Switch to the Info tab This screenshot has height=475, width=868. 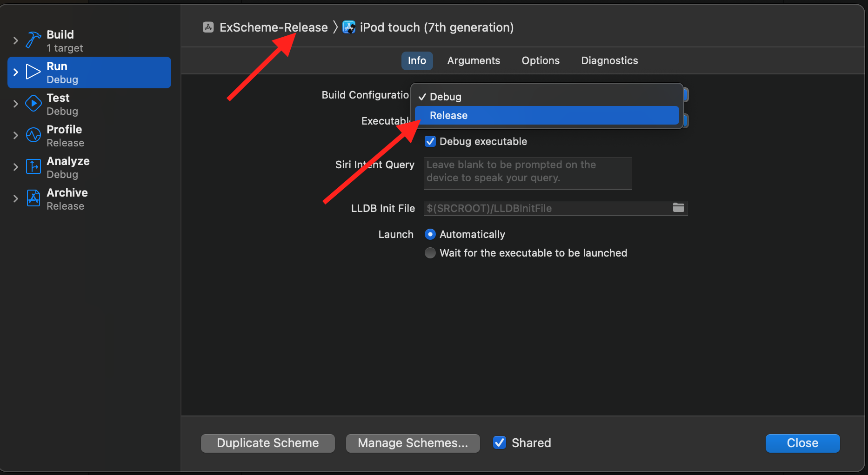[417, 61]
